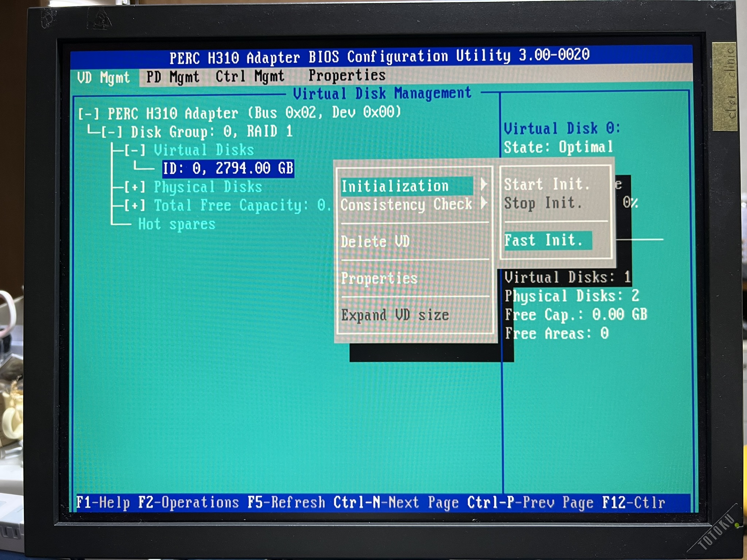The image size is (747, 560).
Task: Open the Initialization submenu
Action: tap(407, 186)
